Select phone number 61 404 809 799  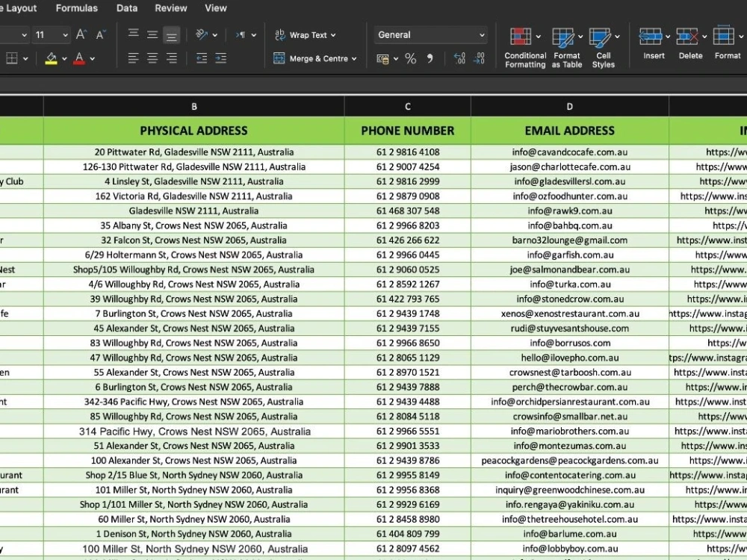tap(408, 534)
